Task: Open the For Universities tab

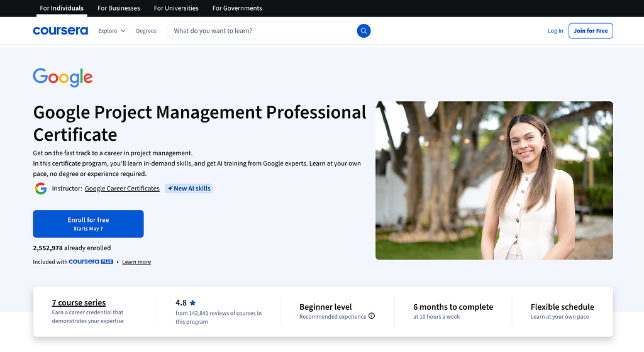Action: point(176,8)
